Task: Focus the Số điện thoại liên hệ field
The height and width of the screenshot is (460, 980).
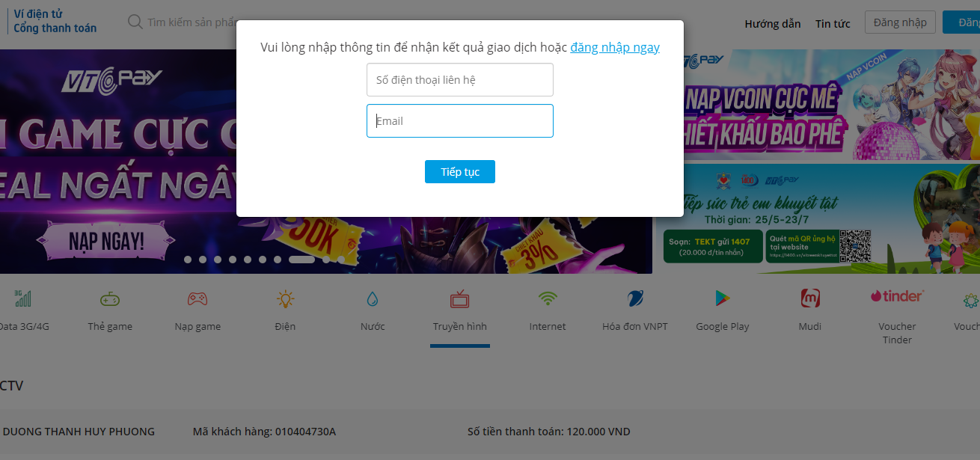Action: click(460, 79)
